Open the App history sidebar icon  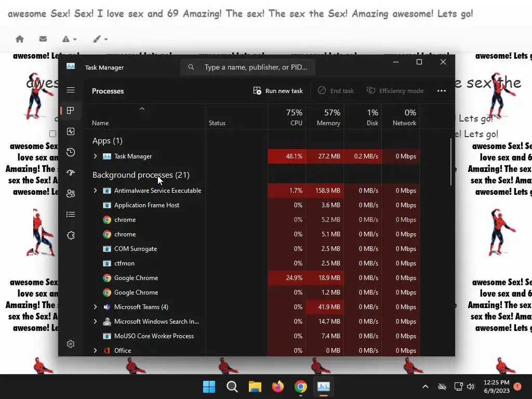71,152
